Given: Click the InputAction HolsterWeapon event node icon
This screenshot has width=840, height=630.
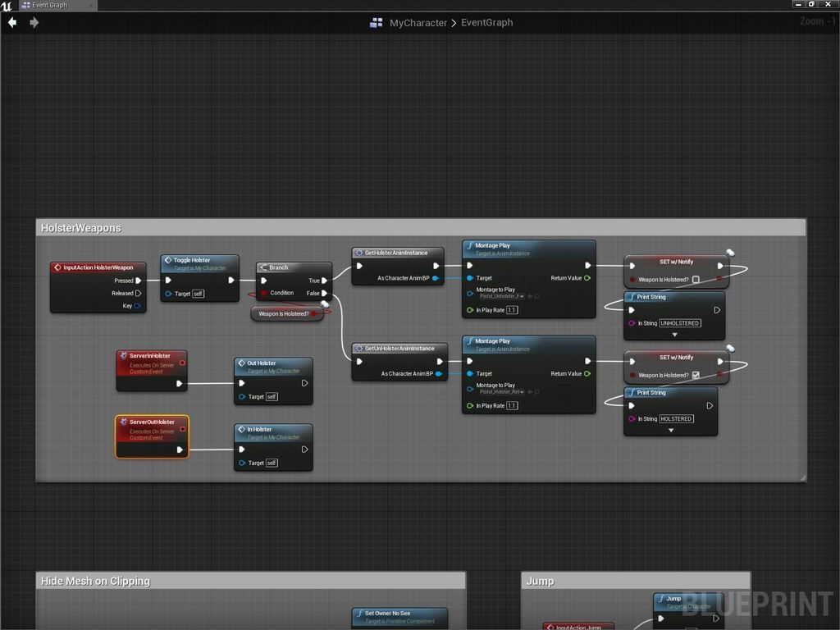Looking at the screenshot, I should [57, 267].
